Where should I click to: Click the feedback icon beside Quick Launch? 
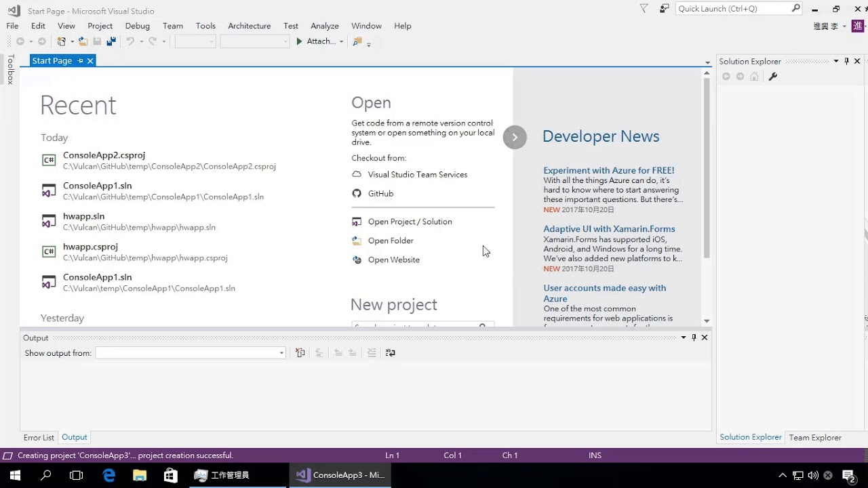coord(664,8)
